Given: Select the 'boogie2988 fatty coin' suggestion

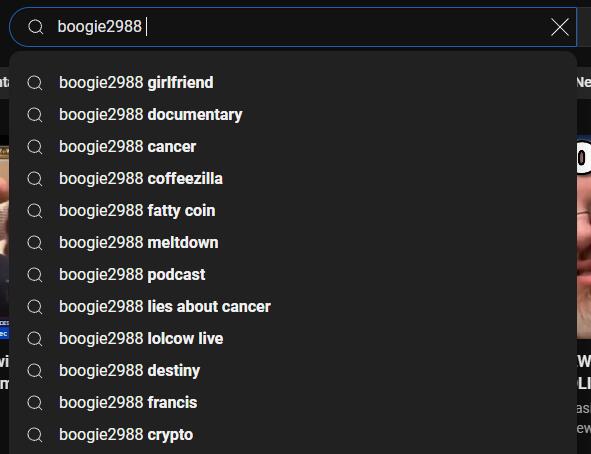Looking at the screenshot, I should click(293, 211).
